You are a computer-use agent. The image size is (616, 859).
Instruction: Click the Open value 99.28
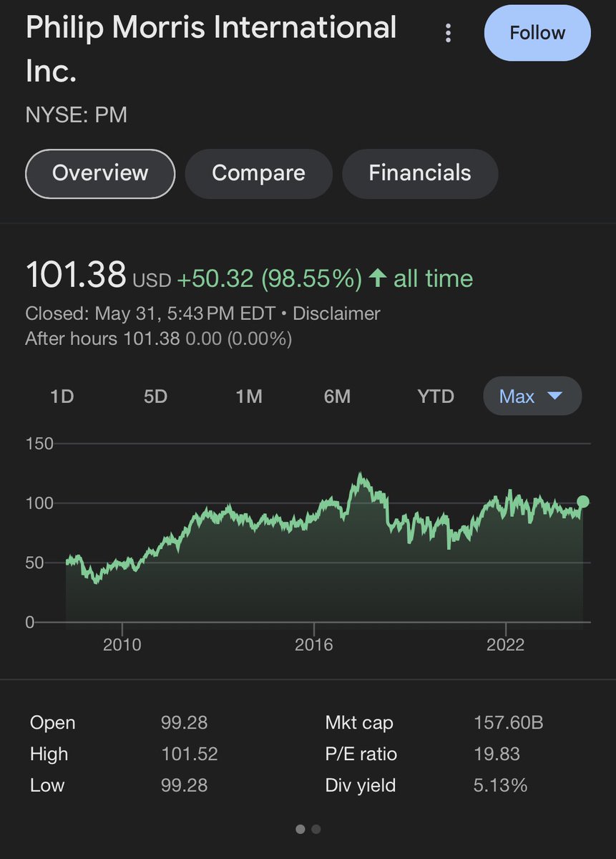point(185,723)
